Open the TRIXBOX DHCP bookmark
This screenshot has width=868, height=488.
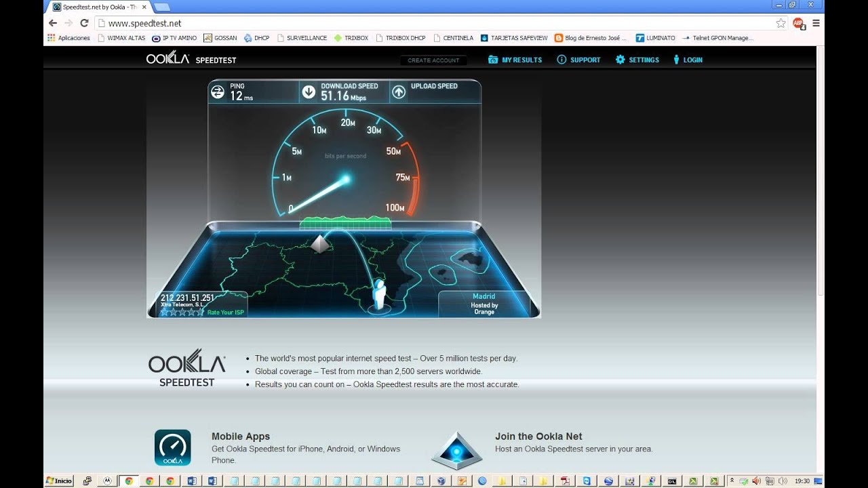click(x=401, y=38)
